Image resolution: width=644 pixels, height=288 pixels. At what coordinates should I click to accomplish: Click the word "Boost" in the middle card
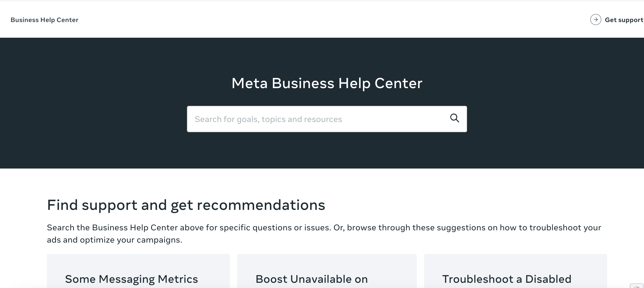[x=271, y=279]
